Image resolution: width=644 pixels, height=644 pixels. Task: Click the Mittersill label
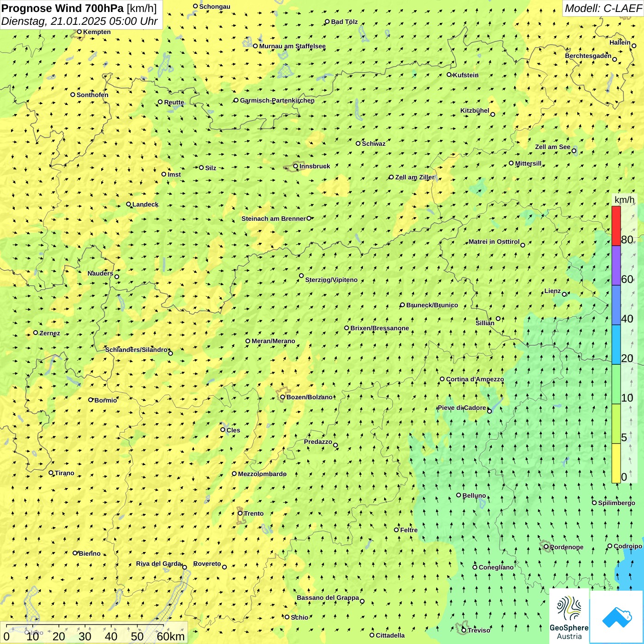529,163
